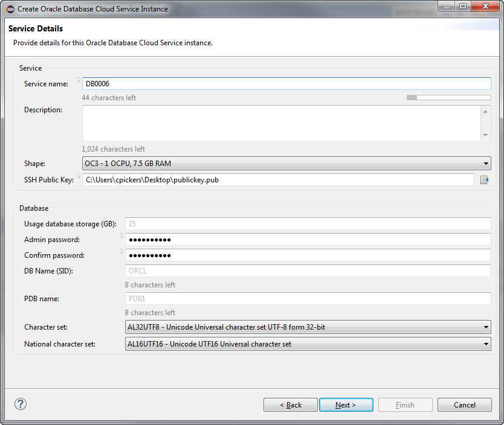Click '1,024 characters left' text
Viewport: 504px width, 425px height.
[114, 149]
